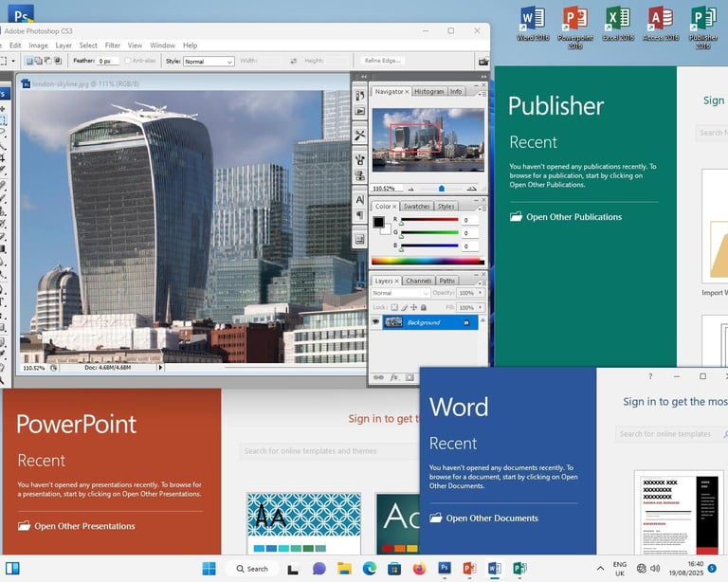Screen dimensions: 728x582
Task: Click Navigator zoom out mountain icon
Action: (x=410, y=189)
